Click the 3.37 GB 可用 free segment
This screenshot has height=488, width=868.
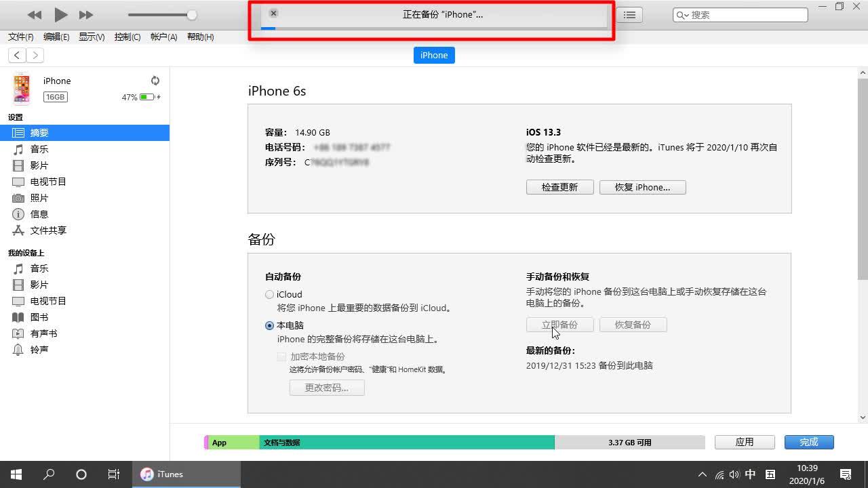coord(629,443)
